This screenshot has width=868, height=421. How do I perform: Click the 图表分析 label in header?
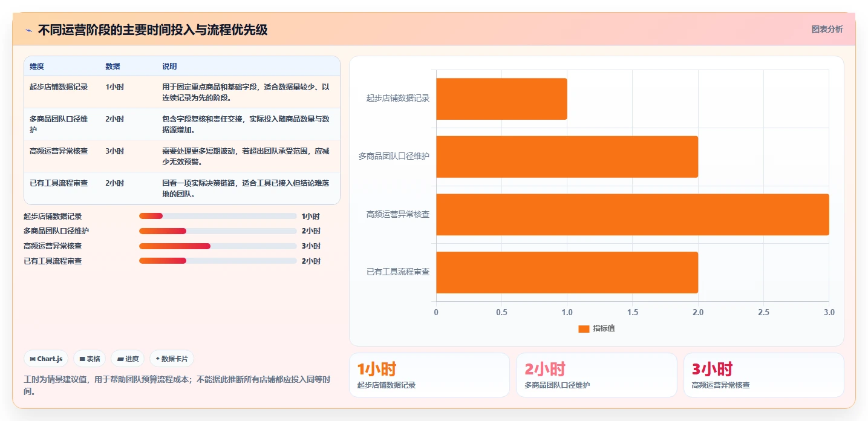(x=827, y=29)
